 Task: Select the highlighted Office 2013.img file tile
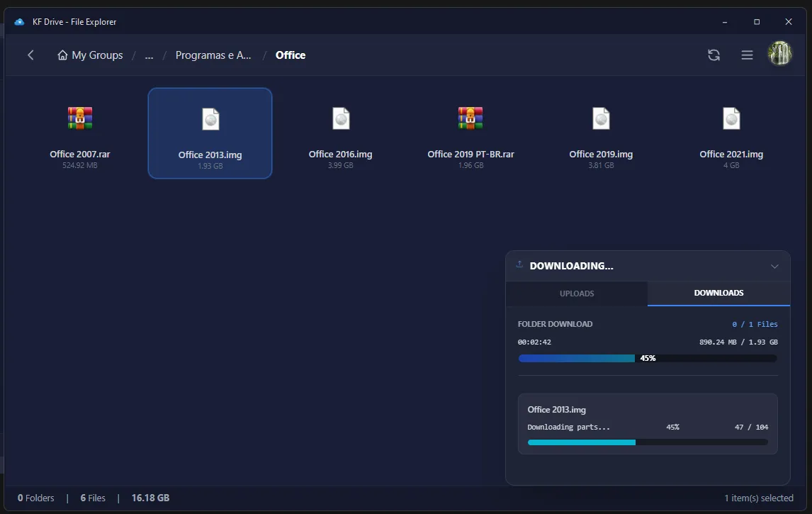[210, 133]
